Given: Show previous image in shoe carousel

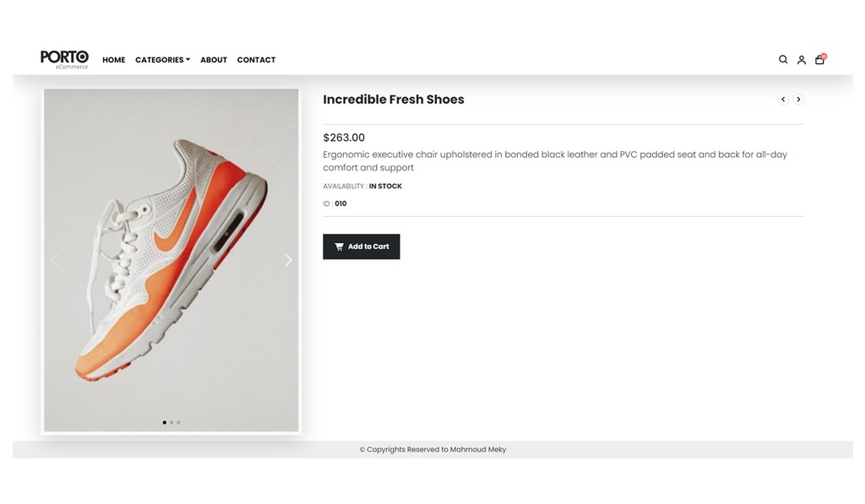Looking at the screenshot, I should click(x=55, y=260).
